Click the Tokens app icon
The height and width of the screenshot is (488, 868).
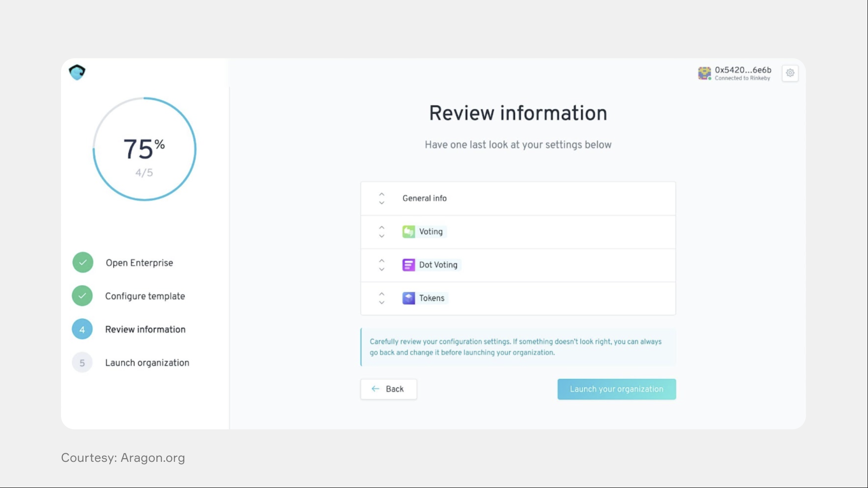click(x=408, y=298)
